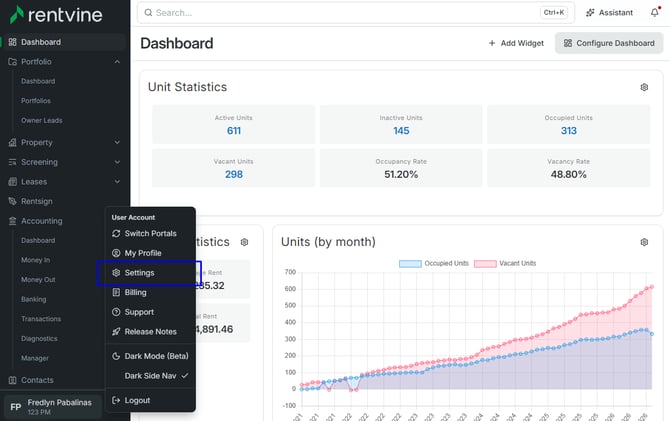670x421 pixels.
Task: Click the Contacts icon in the sidebar
Action: tap(12, 380)
